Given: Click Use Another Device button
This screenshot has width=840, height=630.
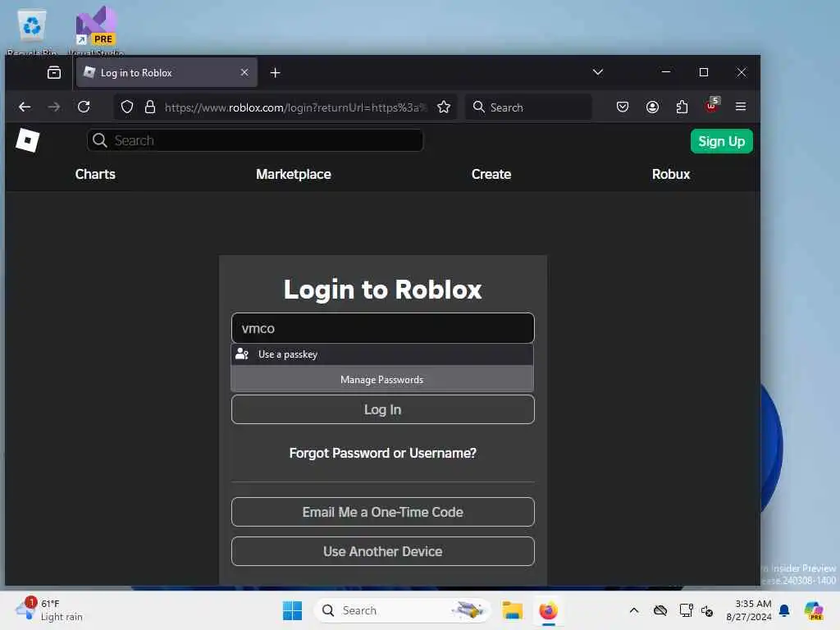Looking at the screenshot, I should [x=382, y=551].
